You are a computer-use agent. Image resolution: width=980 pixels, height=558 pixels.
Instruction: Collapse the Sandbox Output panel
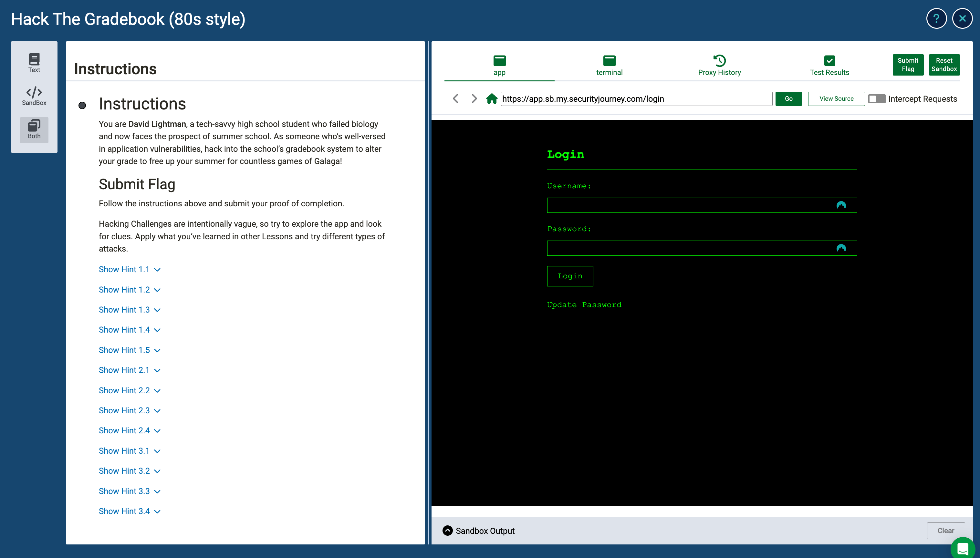coord(447,531)
